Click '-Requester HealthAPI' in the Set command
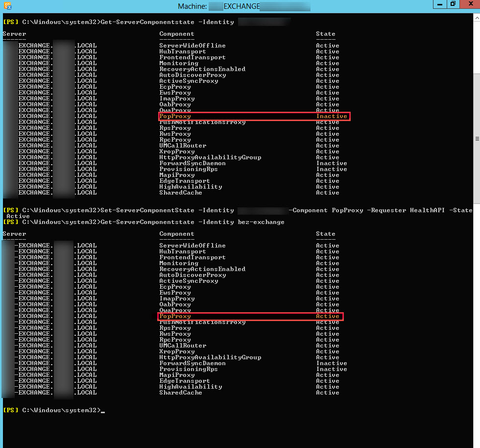This screenshot has height=448, width=480. tap(406, 210)
